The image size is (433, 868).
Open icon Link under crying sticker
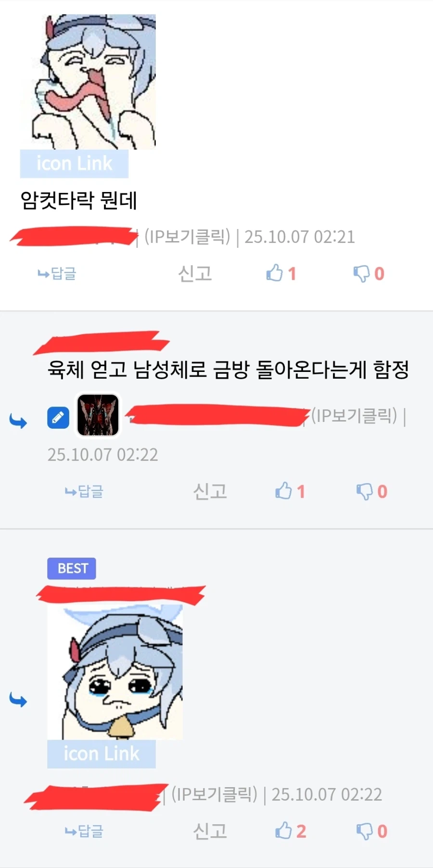tap(102, 753)
